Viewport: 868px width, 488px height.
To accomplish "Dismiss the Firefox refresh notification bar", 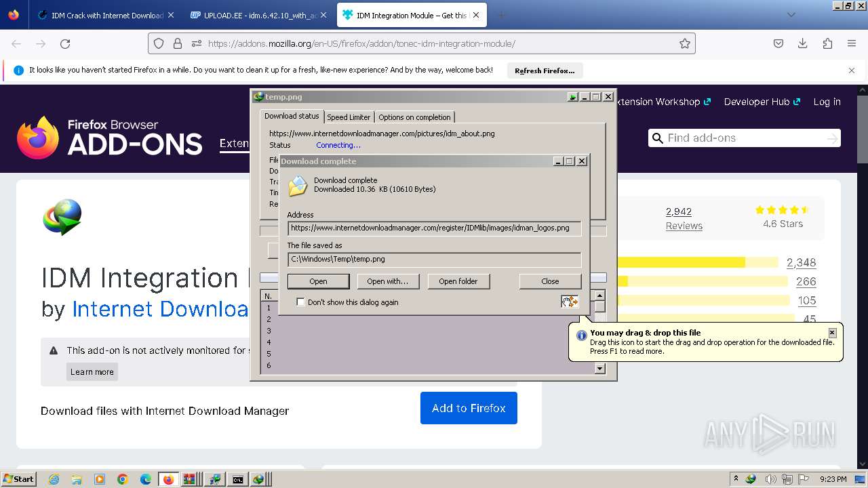I will pos(852,70).
